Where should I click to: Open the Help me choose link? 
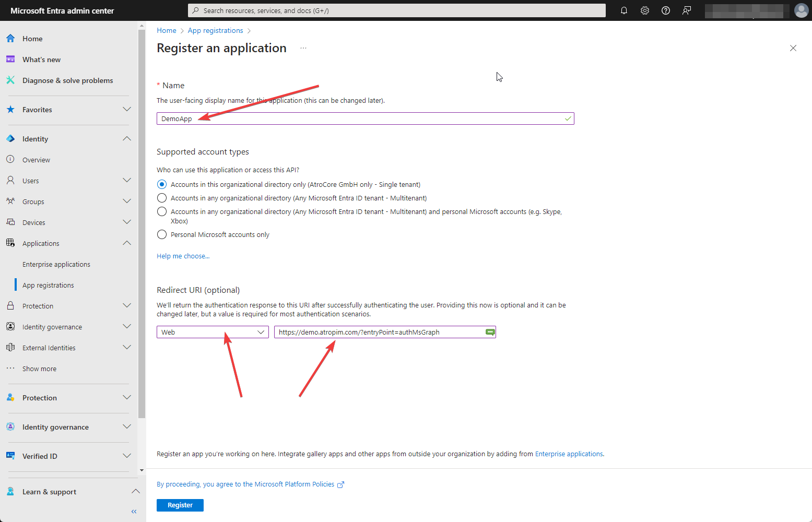pyautogui.click(x=183, y=256)
